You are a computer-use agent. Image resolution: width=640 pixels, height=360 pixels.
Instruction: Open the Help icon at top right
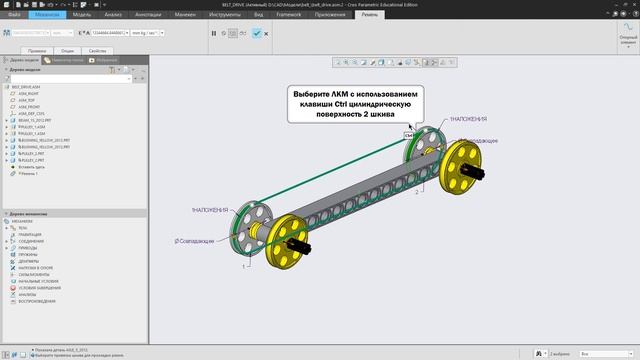pos(636,14)
